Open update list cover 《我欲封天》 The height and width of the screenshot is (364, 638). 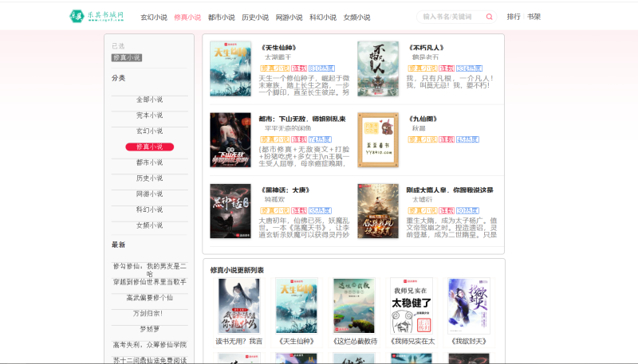[469, 306]
